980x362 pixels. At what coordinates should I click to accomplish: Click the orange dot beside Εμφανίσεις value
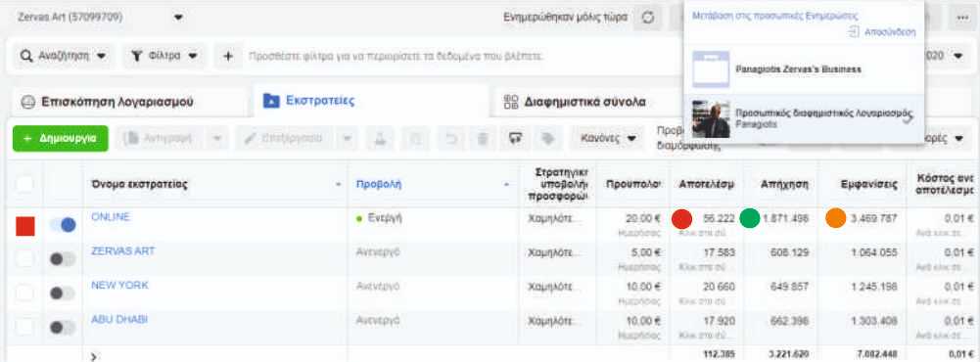836,218
